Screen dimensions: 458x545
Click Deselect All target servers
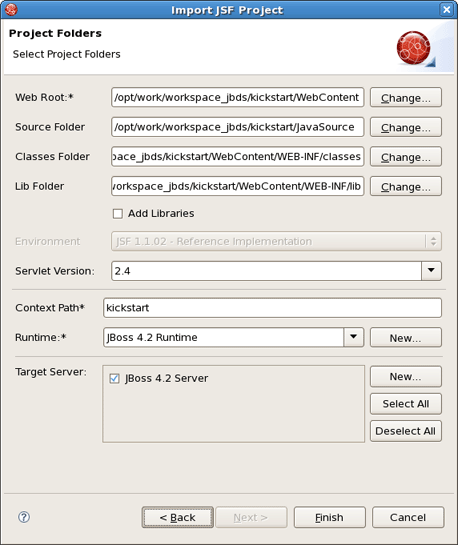pyautogui.click(x=406, y=431)
